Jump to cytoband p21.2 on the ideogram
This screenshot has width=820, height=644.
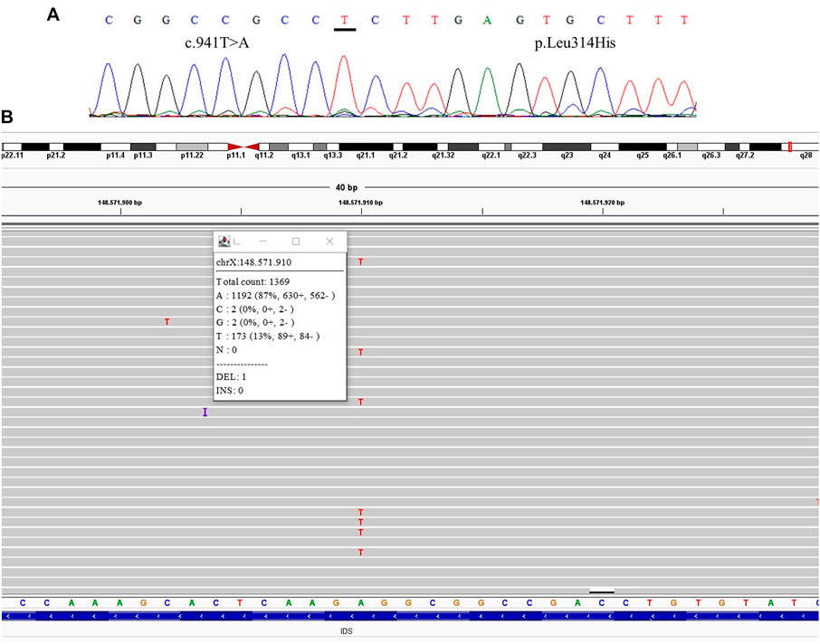click(x=55, y=156)
